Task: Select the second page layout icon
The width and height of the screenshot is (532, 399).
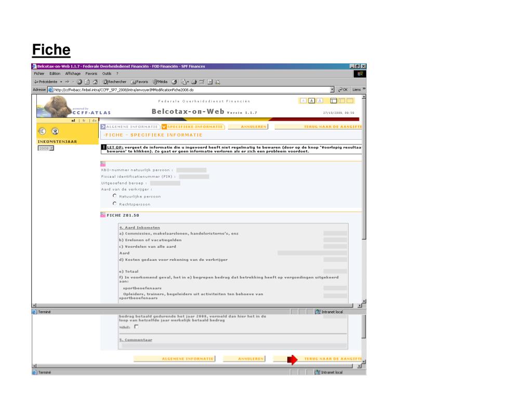Action: pos(342,101)
